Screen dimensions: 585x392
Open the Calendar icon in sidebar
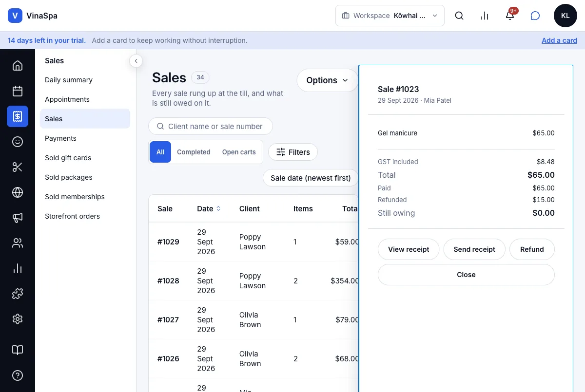tap(18, 91)
